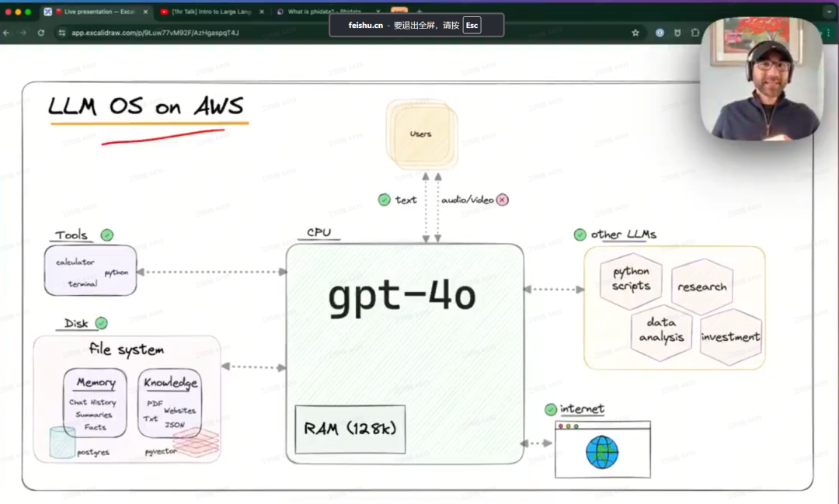The image size is (839, 504).
Task: Click the 'Chat History' text
Action: point(92,402)
